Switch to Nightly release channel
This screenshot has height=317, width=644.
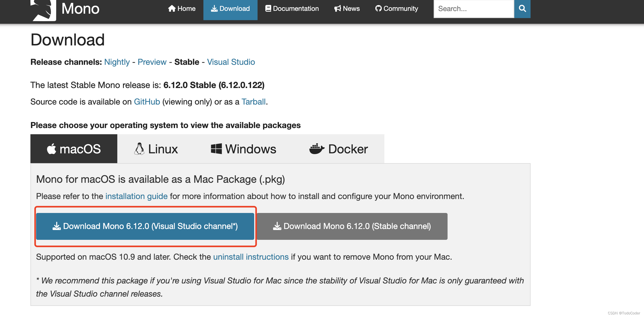pyautogui.click(x=117, y=62)
